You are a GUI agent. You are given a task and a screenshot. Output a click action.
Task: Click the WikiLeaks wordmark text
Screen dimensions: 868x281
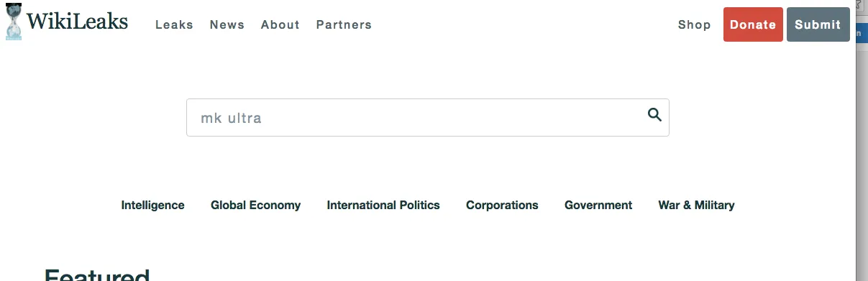tap(78, 22)
